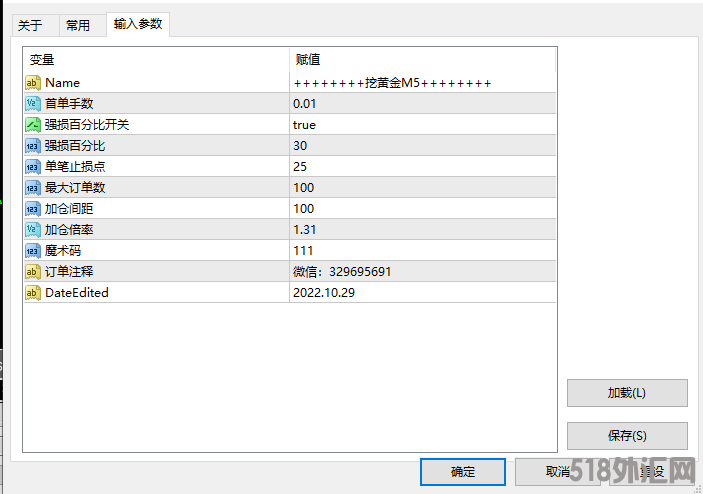Select the Name variable label
Image resolution: width=703 pixels, height=494 pixels.
pyautogui.click(x=62, y=83)
